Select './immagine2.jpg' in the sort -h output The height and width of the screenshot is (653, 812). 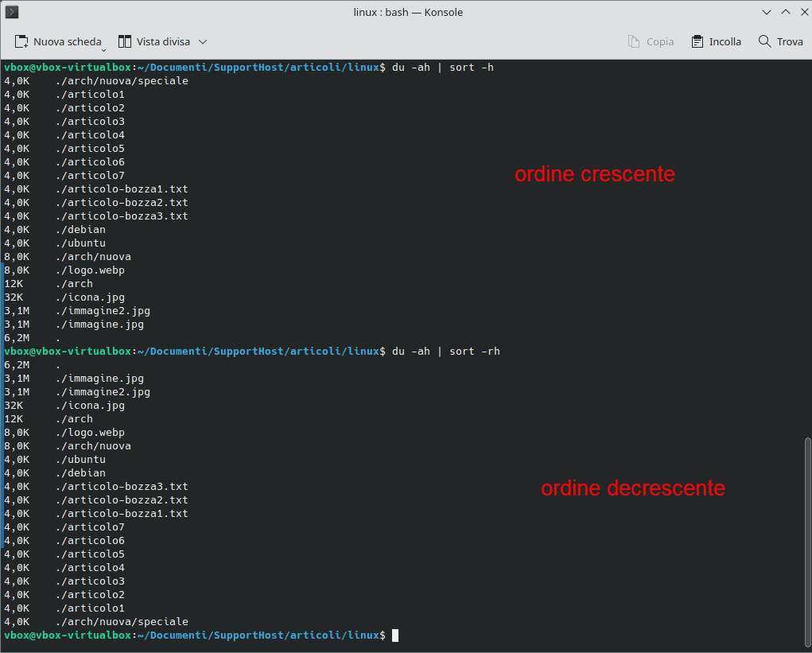[103, 311]
